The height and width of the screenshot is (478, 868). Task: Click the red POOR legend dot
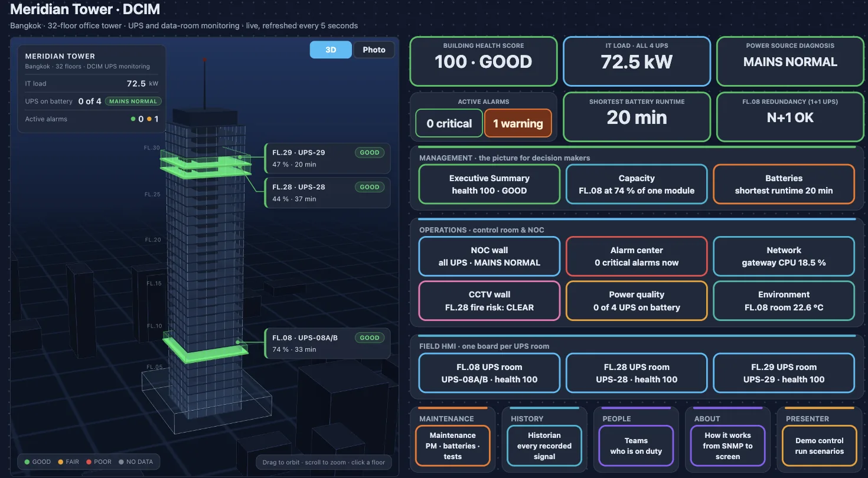point(89,462)
